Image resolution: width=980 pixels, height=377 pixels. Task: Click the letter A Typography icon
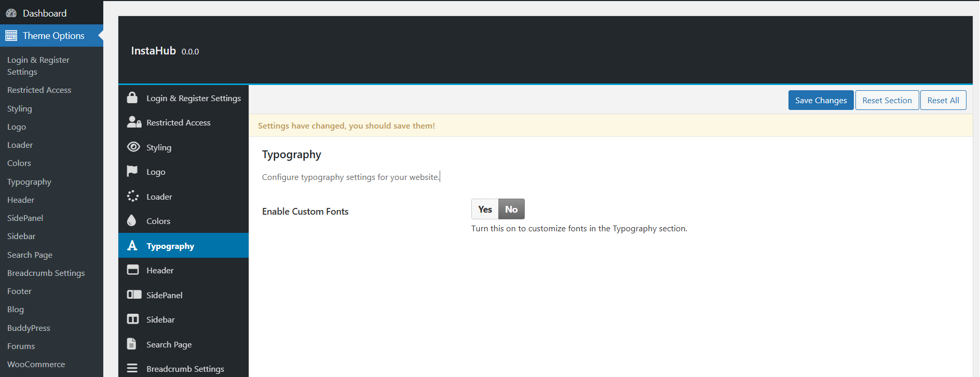click(x=132, y=245)
